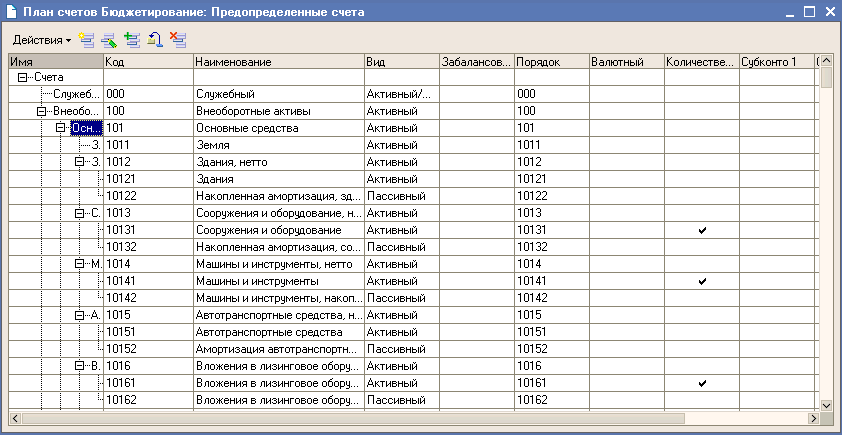This screenshot has height=435, width=842.
Task: Select the Внеоборотные активы name cell
Action: pos(279,112)
